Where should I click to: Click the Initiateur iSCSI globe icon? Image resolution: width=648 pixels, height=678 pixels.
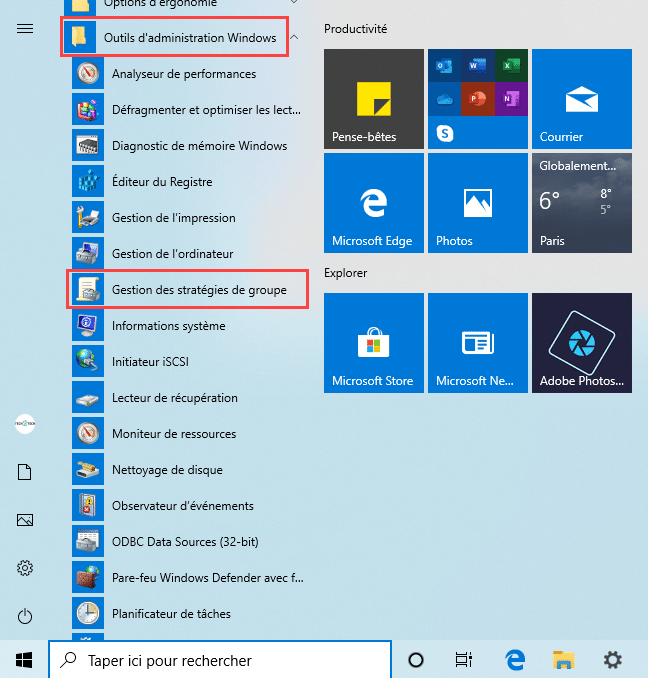88,361
